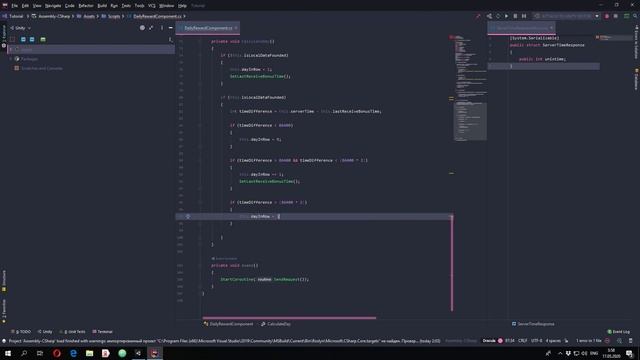Click the code minimap in the editor
The height and width of the screenshot is (360, 640).
(470, 88)
